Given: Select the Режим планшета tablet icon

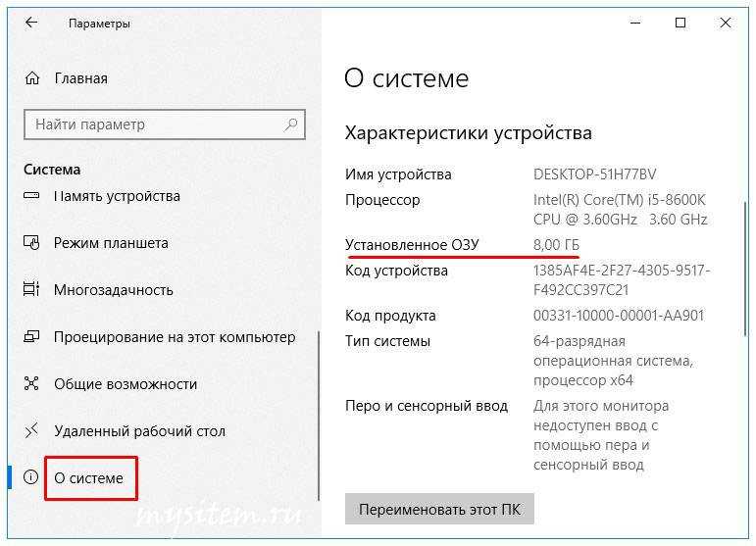Looking at the screenshot, I should [x=31, y=242].
